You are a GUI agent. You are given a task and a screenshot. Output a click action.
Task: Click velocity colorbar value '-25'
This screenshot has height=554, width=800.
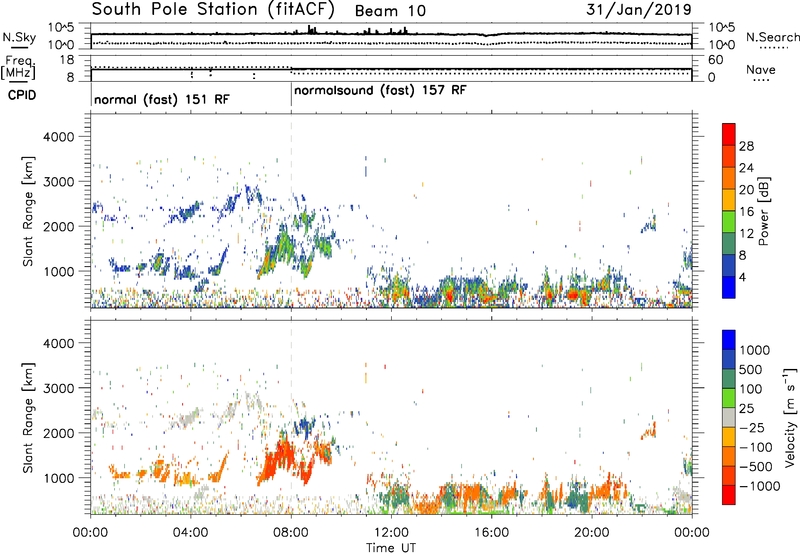752,427
